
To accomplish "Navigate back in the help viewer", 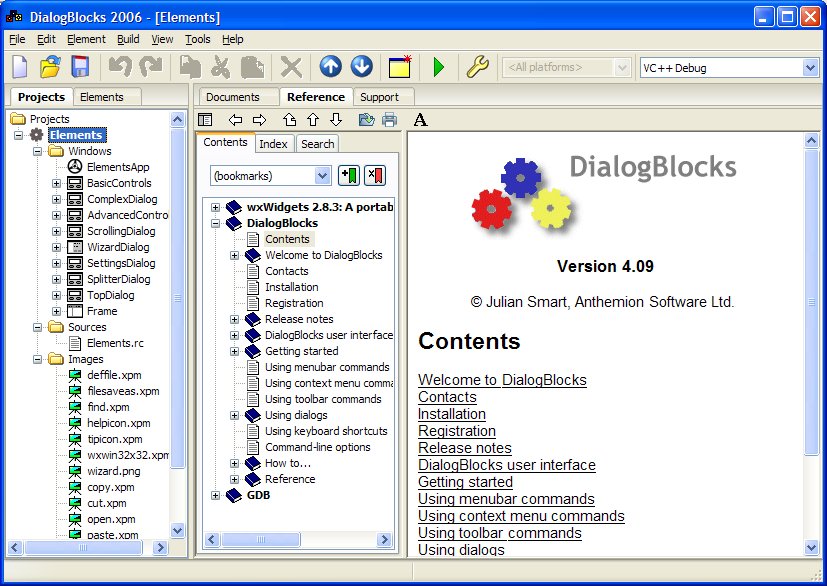I will (x=233, y=119).
